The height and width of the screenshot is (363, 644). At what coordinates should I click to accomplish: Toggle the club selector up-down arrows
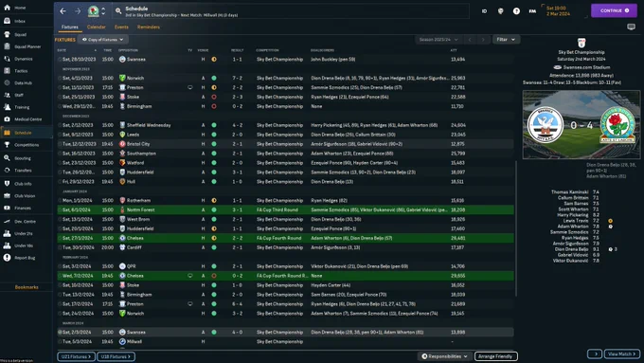pyautogui.click(x=103, y=11)
